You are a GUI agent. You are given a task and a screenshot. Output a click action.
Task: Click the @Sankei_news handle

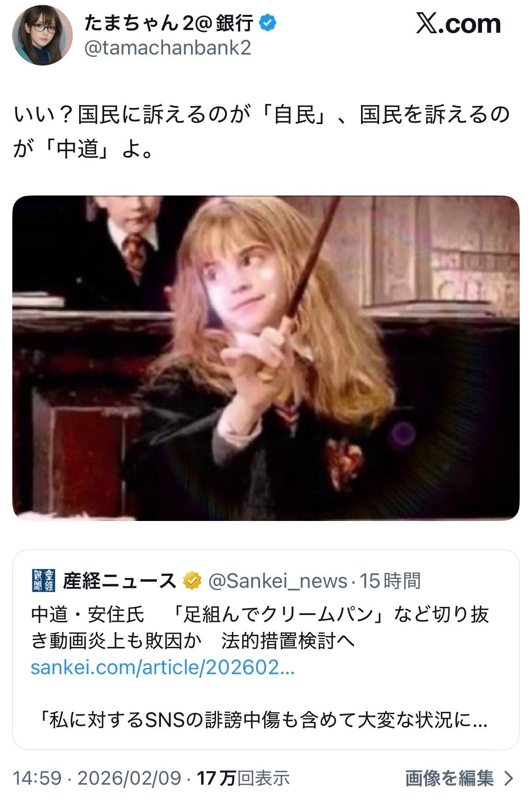[277, 581]
